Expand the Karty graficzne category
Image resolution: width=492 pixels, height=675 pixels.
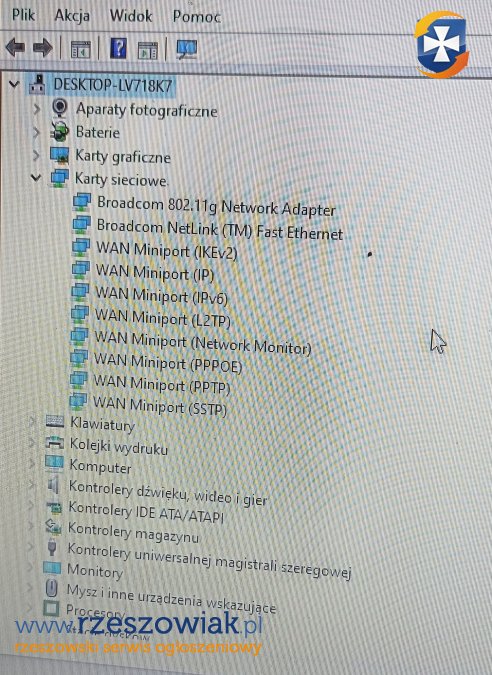(37, 155)
